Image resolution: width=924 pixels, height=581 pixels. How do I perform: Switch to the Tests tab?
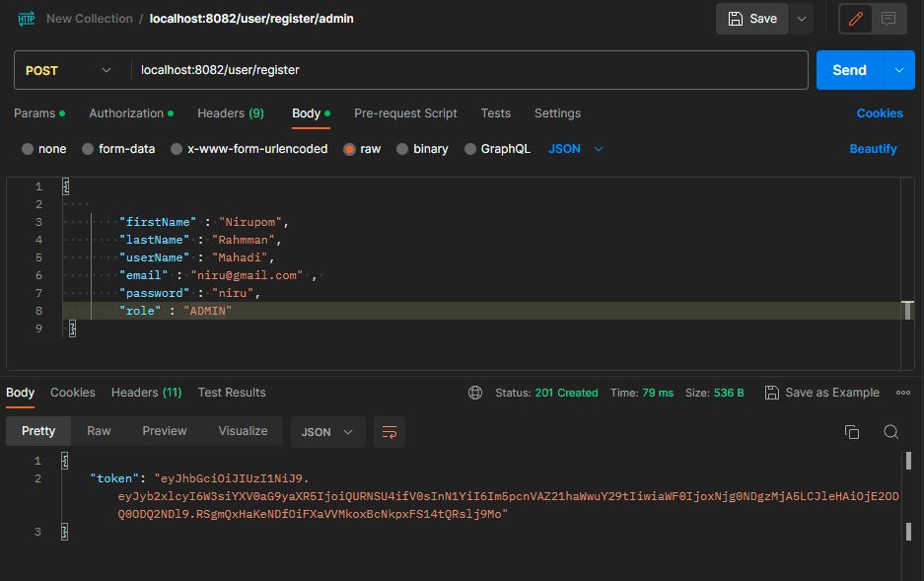[x=496, y=113]
